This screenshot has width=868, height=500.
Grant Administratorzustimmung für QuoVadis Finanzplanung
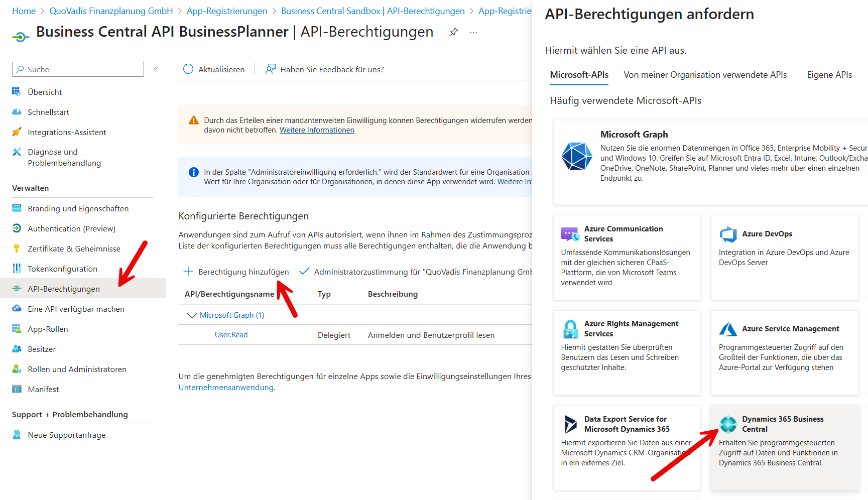click(416, 272)
